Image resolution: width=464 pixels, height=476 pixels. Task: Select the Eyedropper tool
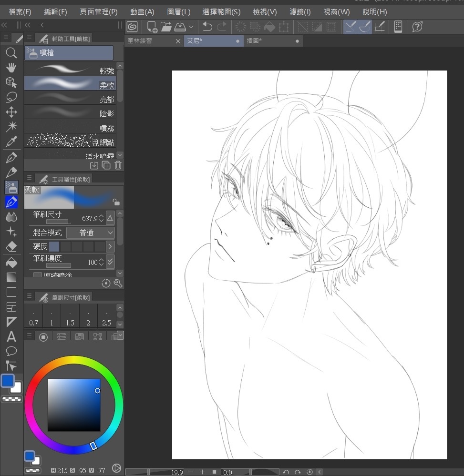point(11,142)
